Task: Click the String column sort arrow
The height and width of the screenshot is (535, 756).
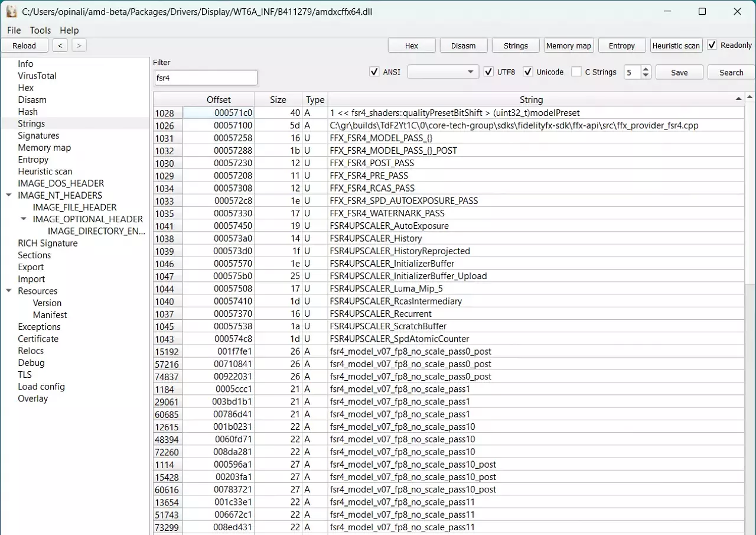Action: [738, 99]
